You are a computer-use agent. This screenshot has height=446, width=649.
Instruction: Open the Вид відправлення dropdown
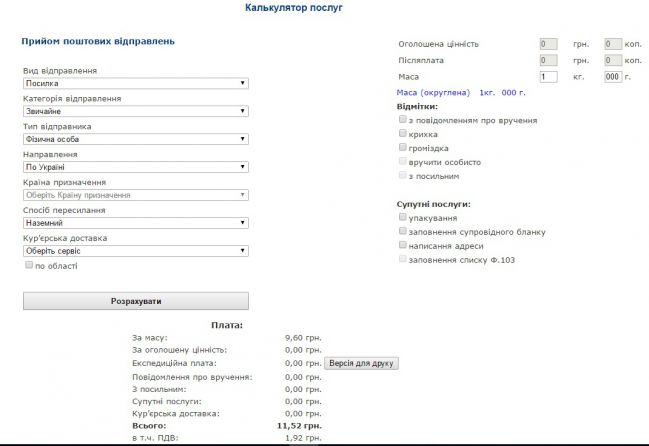pos(135,83)
